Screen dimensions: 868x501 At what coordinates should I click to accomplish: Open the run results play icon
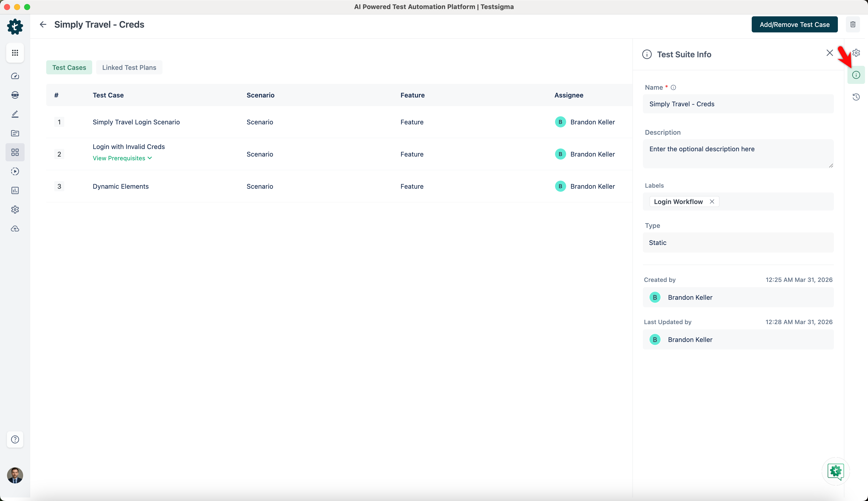(x=15, y=171)
